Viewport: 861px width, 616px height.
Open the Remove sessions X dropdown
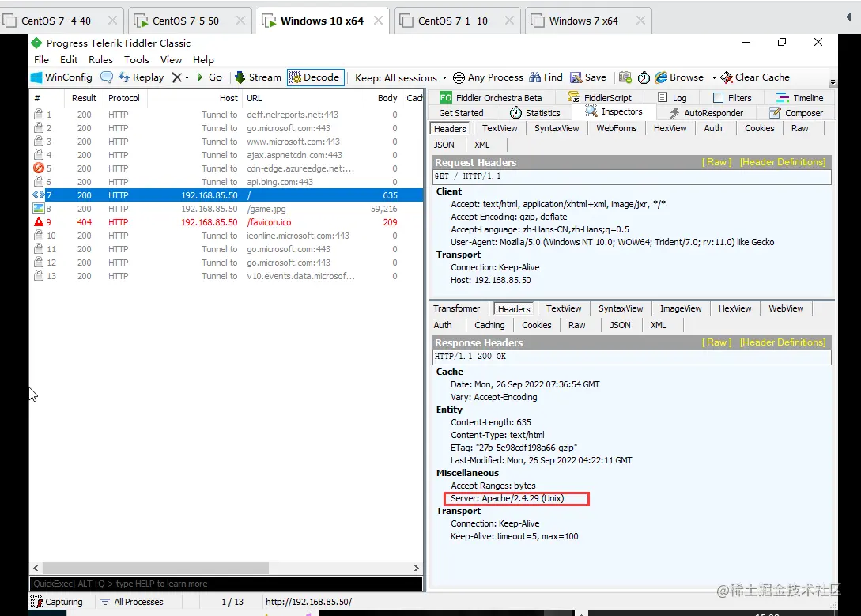180,77
